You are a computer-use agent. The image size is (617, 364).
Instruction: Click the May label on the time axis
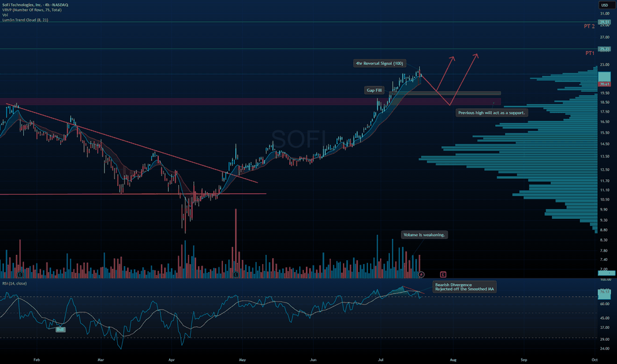point(242,359)
